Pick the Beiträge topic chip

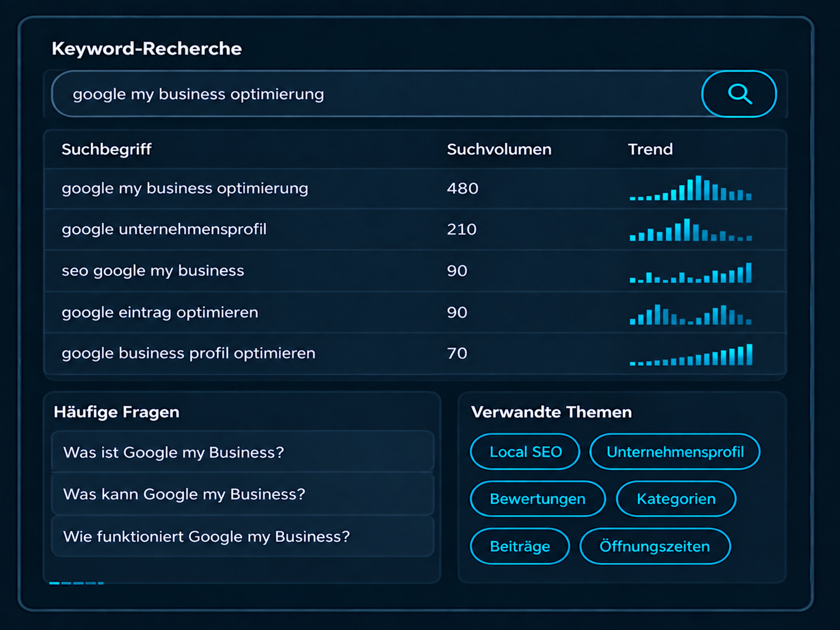pyautogui.click(x=520, y=546)
